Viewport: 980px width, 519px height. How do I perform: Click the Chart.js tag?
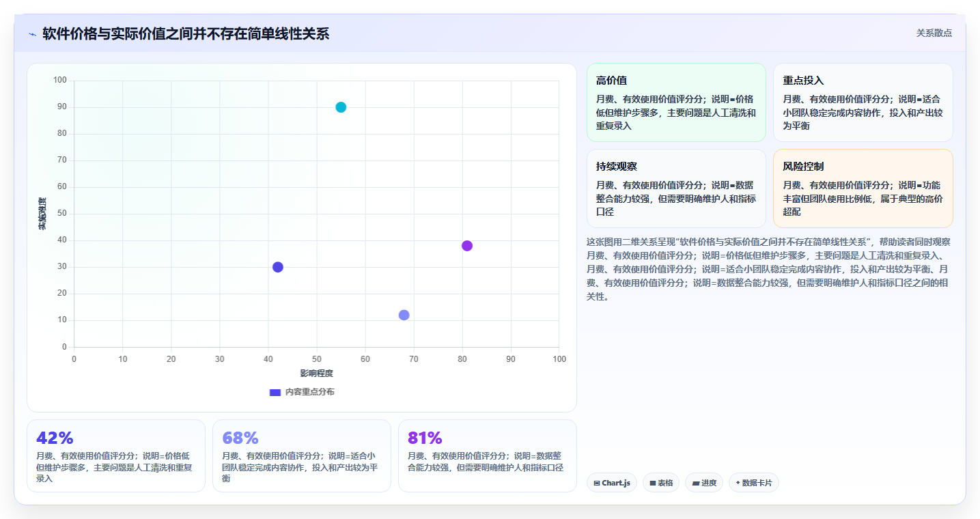tap(612, 483)
